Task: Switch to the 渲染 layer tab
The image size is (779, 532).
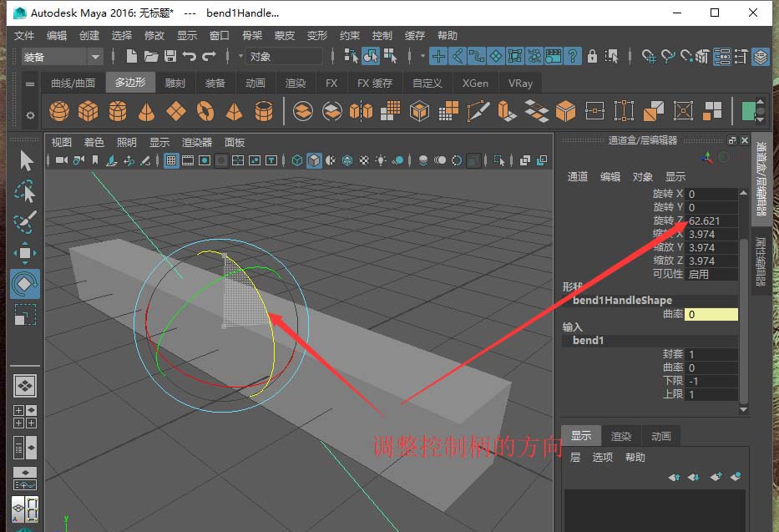Action: (x=621, y=435)
